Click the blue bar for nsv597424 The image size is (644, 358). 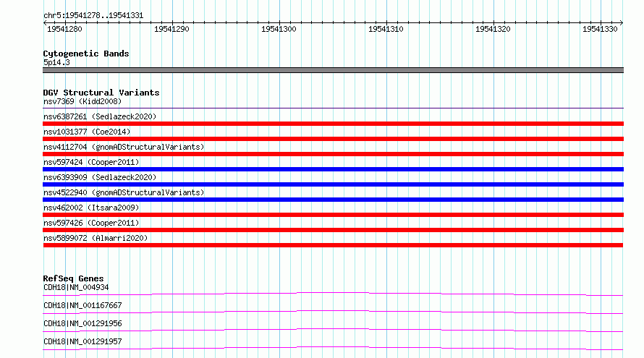[x=333, y=169]
